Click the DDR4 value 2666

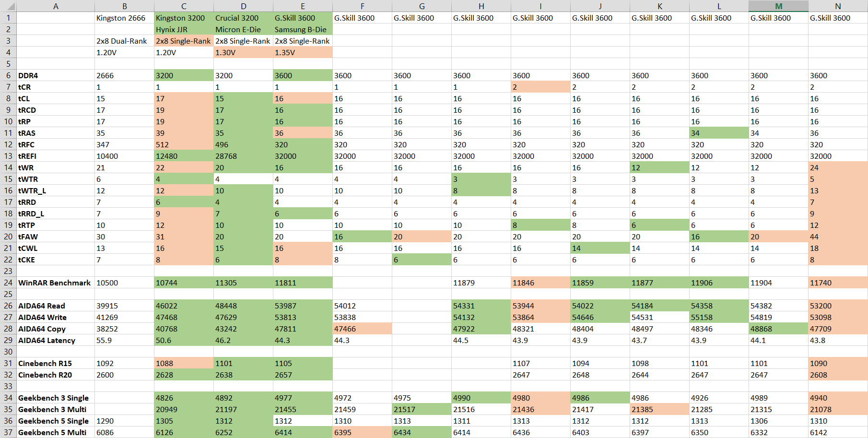(124, 75)
